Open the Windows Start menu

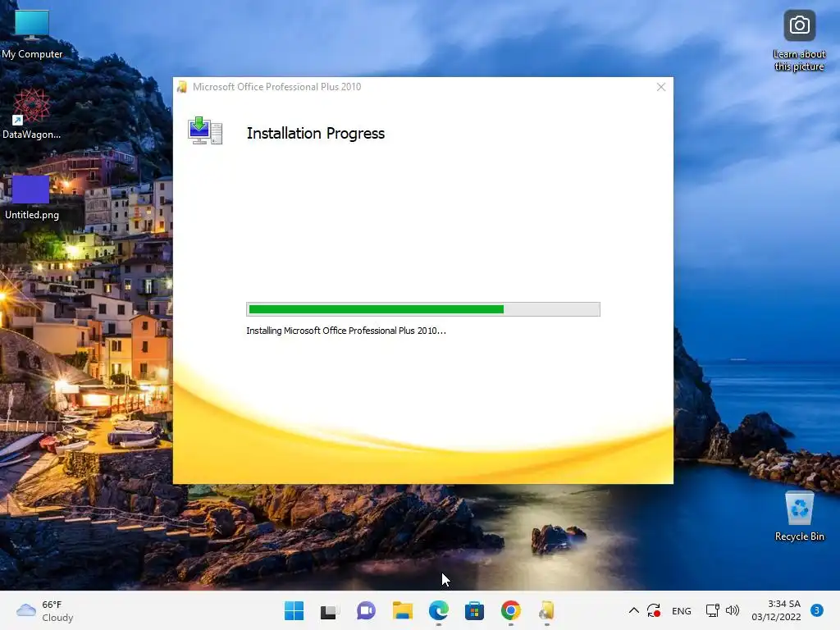[x=294, y=610]
